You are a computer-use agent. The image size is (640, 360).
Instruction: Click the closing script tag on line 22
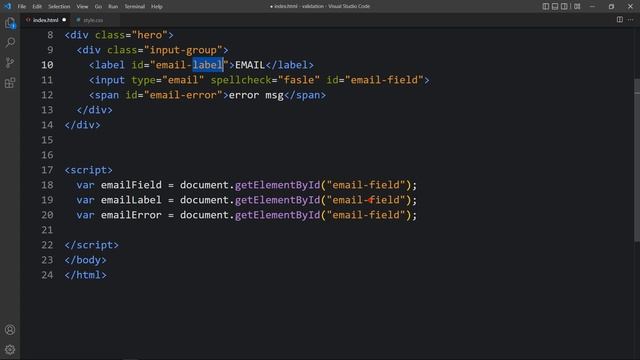92,245
